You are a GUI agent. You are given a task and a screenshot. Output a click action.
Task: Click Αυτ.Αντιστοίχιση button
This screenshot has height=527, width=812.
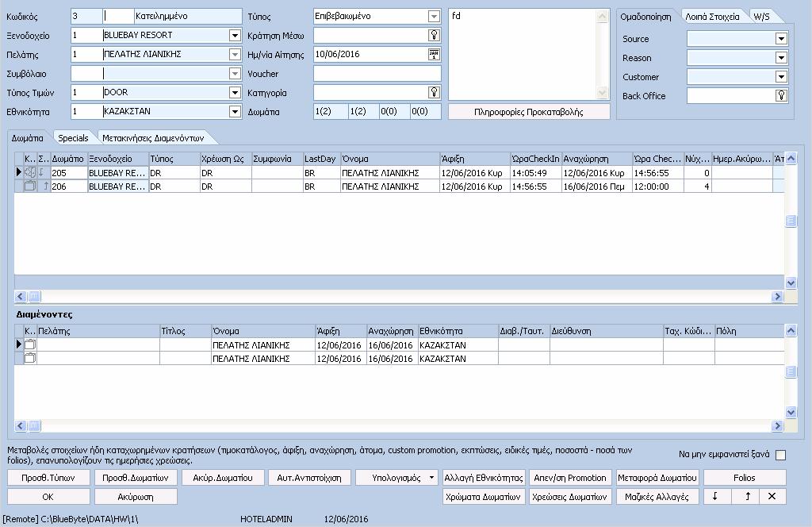(x=309, y=478)
